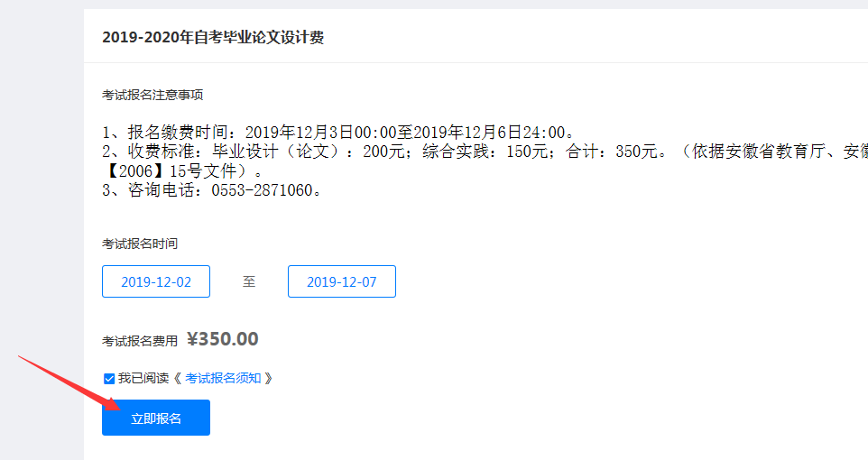Click the 报名缴费时间 notice line

(x=338, y=133)
